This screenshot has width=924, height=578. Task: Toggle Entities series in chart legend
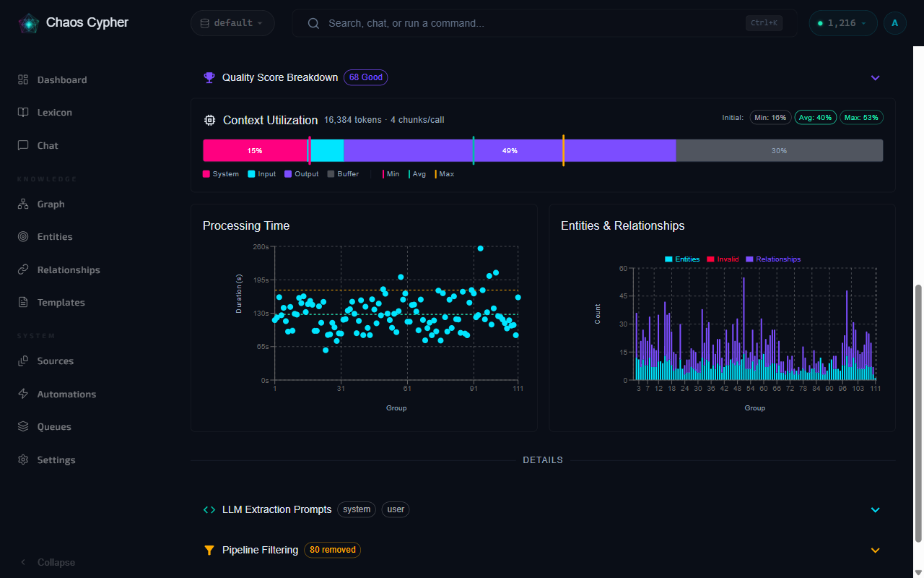682,259
